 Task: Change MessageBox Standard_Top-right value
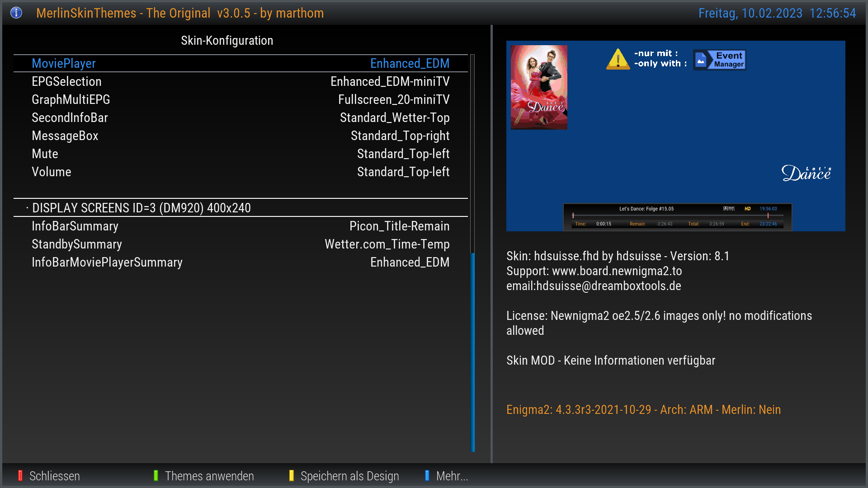(400, 136)
